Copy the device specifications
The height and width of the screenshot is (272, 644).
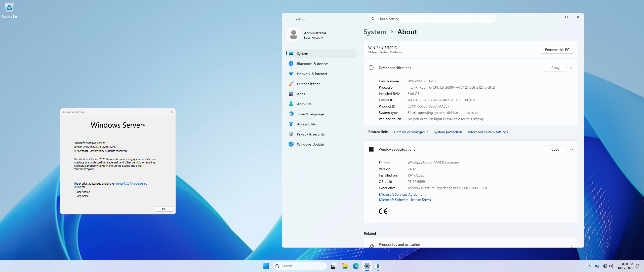[x=555, y=68]
